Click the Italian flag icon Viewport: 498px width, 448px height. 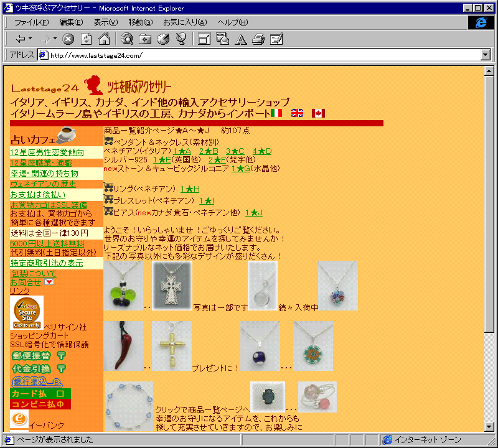pos(276,113)
